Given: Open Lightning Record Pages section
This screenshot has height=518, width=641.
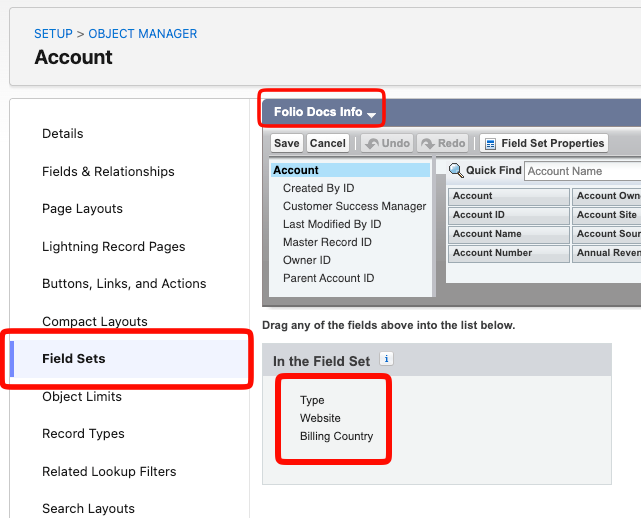Looking at the screenshot, I should [x=114, y=247].
